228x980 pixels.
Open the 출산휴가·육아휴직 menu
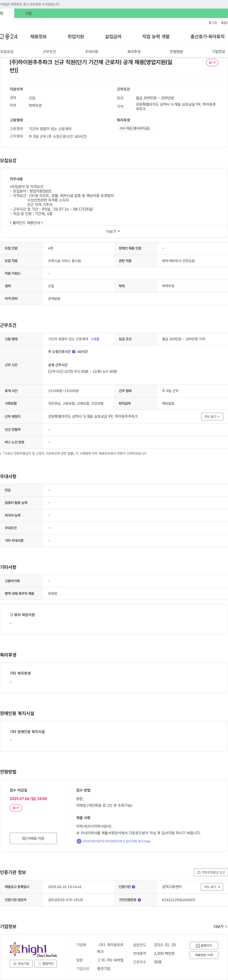(208, 37)
